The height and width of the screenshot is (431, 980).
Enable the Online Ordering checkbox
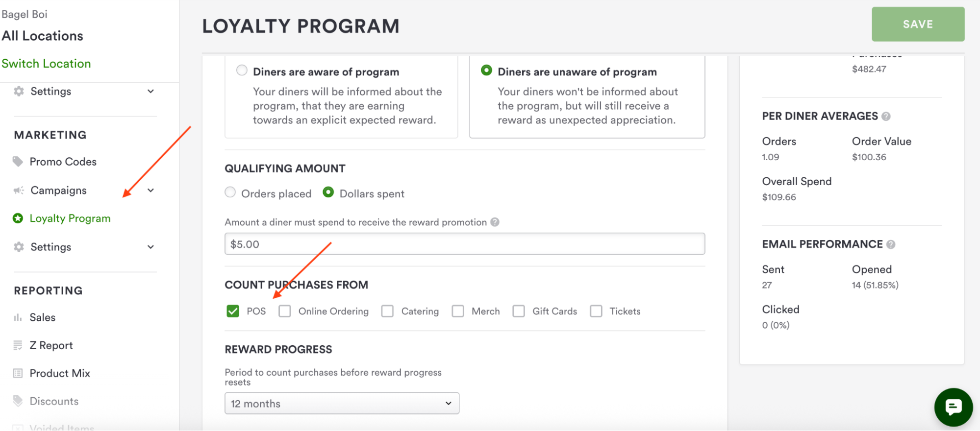(285, 311)
